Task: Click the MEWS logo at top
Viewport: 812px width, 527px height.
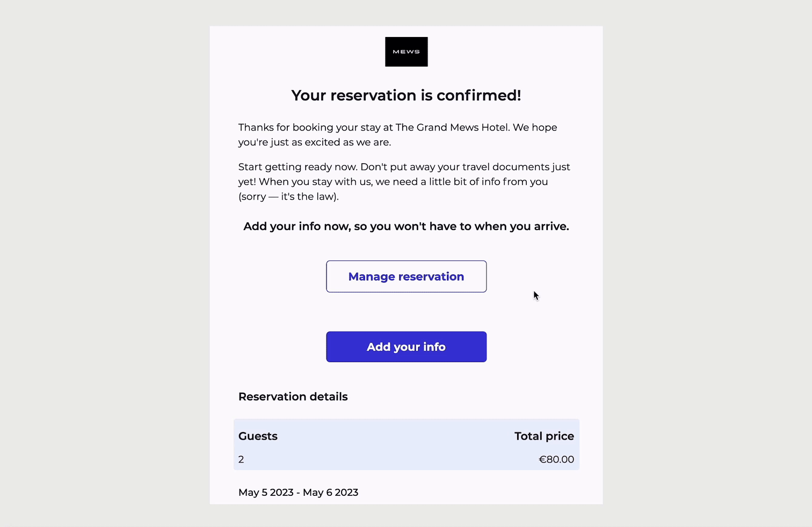Action: tap(407, 52)
